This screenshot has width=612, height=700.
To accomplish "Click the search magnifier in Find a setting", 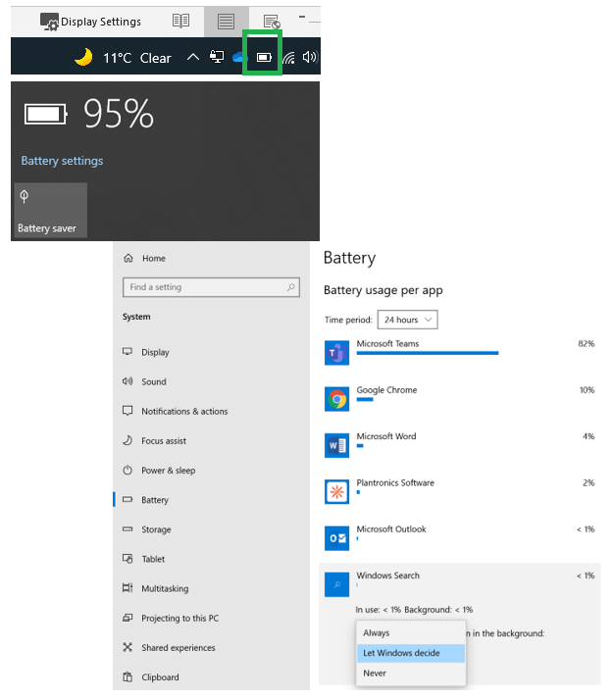I will [x=291, y=287].
